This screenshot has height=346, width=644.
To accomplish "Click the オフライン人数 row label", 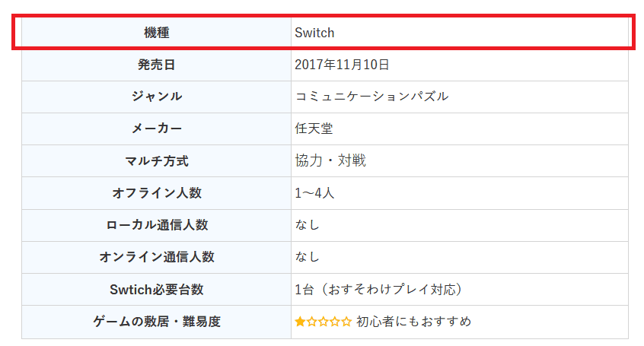I will coord(156,193).
